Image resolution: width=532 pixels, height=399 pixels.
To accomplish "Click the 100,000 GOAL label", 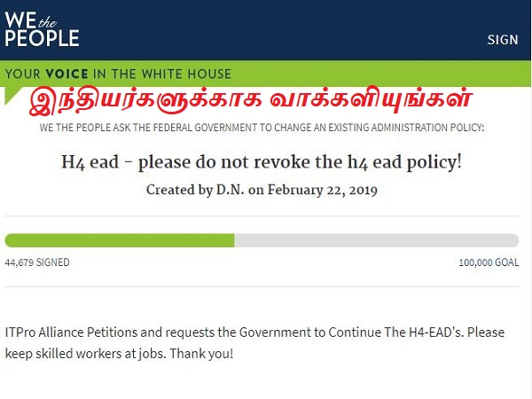I will coord(489,262).
